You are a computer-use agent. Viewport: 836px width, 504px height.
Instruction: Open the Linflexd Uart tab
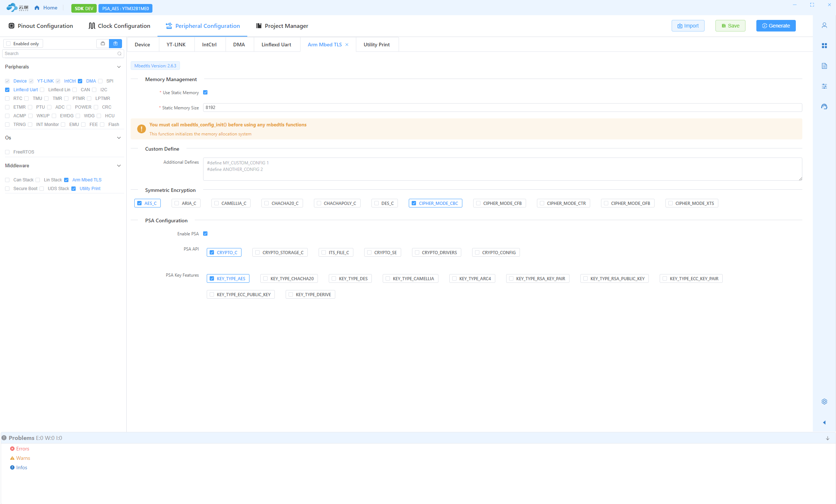[276, 45]
